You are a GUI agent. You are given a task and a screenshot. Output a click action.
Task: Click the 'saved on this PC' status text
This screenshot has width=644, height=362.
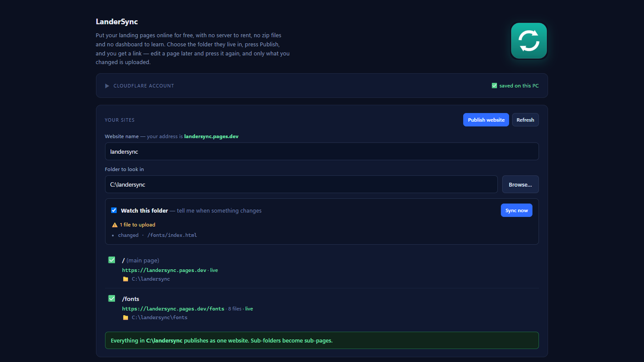coord(519,86)
